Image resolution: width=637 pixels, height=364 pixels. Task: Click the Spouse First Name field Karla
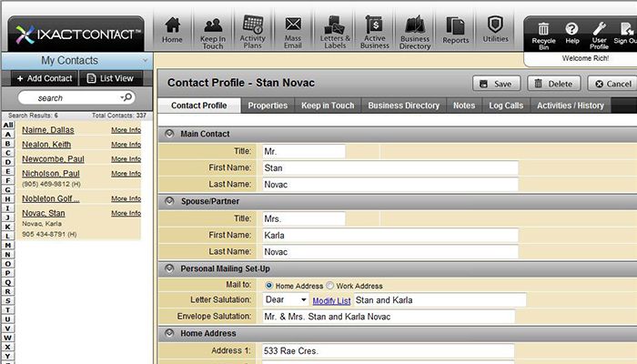(x=390, y=235)
